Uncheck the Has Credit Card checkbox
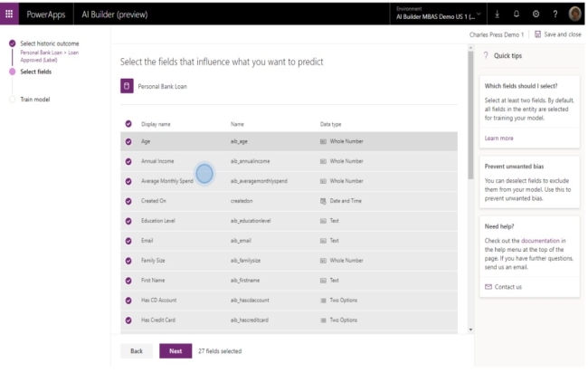 pyautogui.click(x=128, y=320)
